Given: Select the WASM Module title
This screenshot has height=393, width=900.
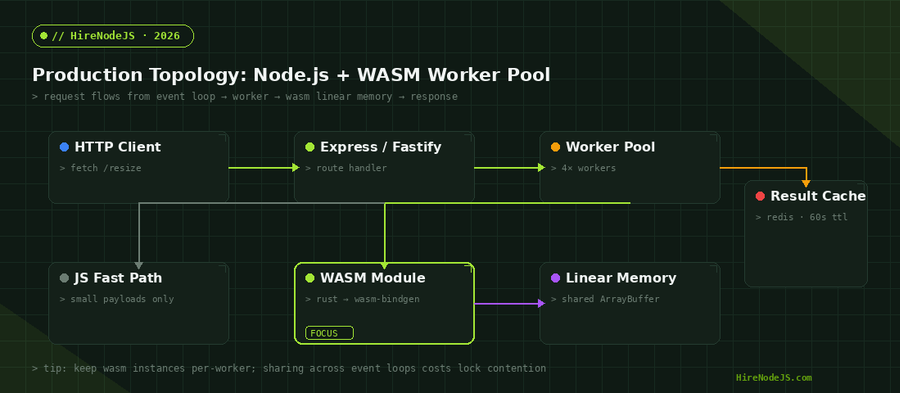Looking at the screenshot, I should coord(373,278).
